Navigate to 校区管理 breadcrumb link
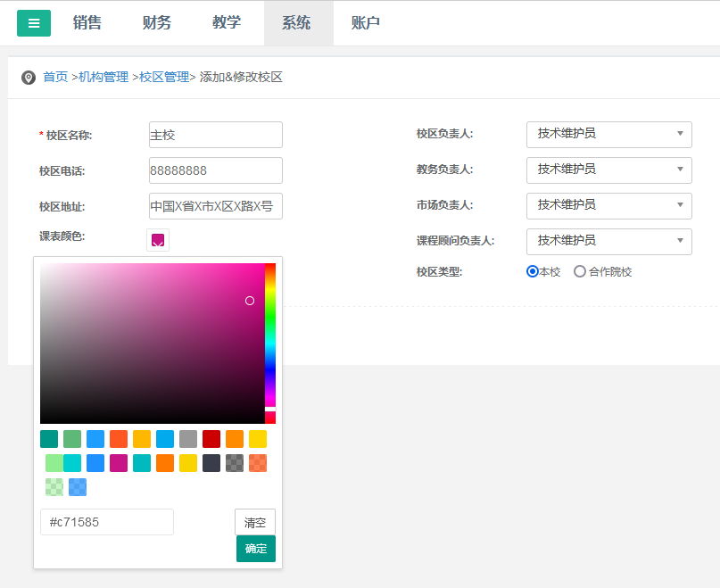The image size is (720, 588). tap(164, 77)
